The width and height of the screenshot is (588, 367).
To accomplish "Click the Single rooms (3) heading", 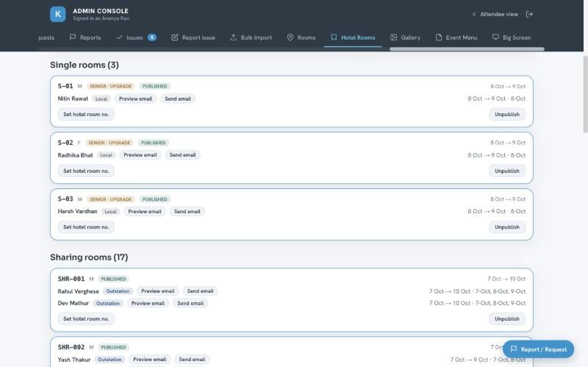I will (85, 65).
